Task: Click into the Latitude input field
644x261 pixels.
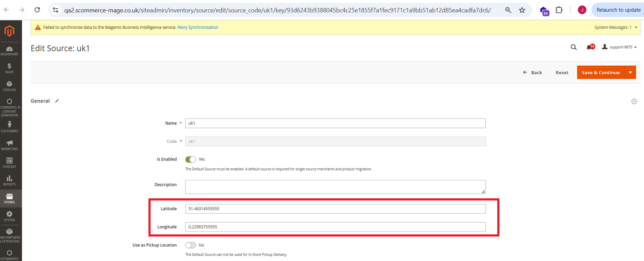Action: pyautogui.click(x=335, y=209)
